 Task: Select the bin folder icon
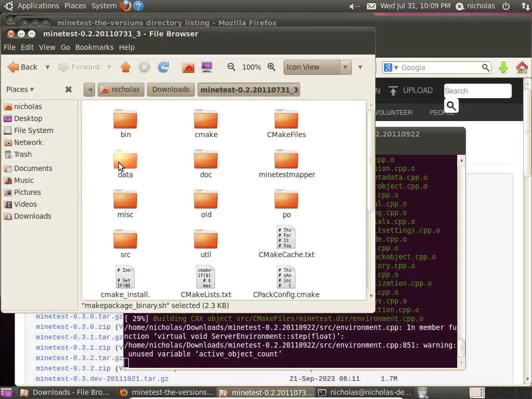125,119
